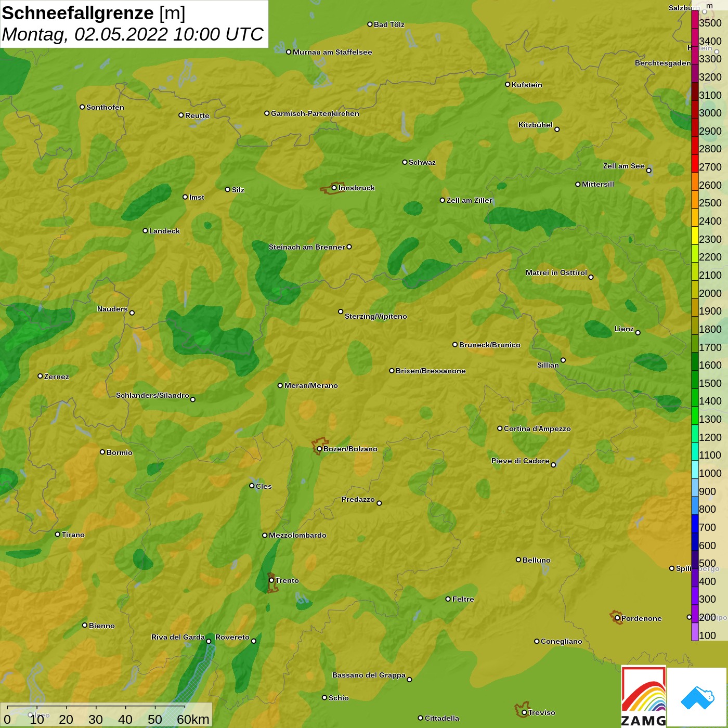Click the Schlanders/Silandro label
Image resolution: width=728 pixels, height=728 pixels.
(152, 395)
